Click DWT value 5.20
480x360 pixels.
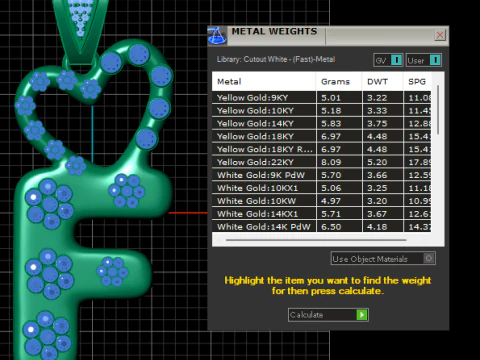point(377,162)
